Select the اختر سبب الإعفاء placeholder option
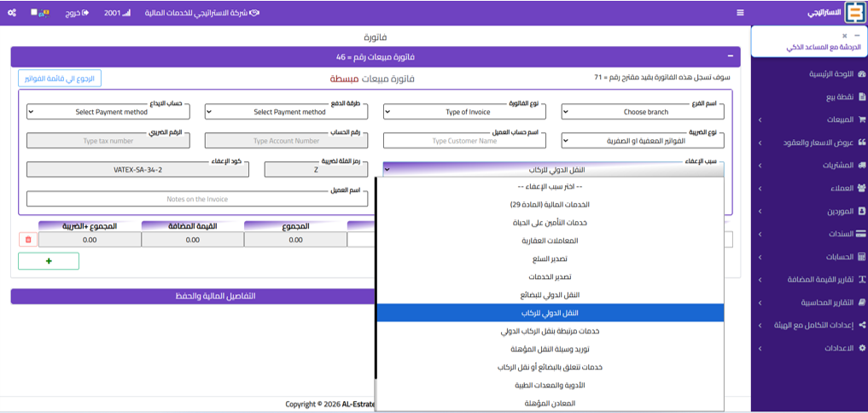This screenshot has height=413, width=868. point(550,187)
